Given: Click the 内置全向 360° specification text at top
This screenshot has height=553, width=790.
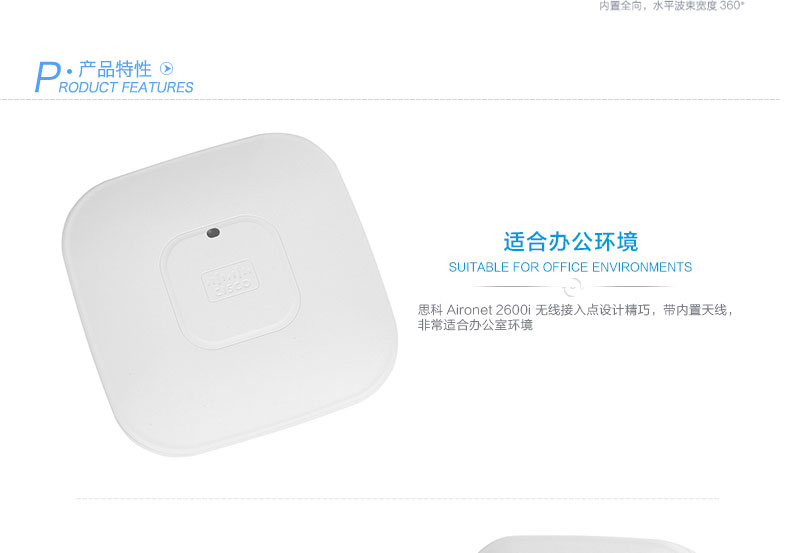Looking at the screenshot, I should click(671, 6).
